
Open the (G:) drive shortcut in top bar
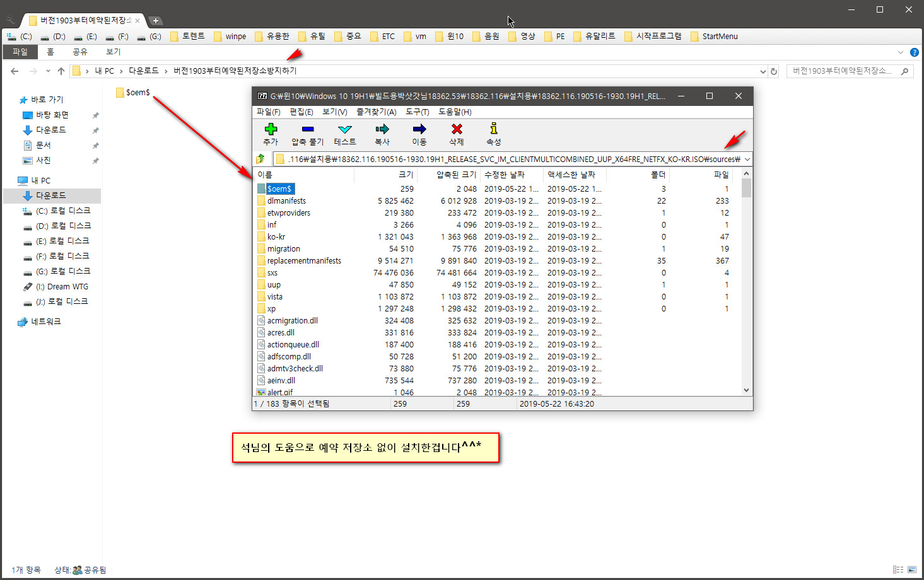pyautogui.click(x=149, y=36)
